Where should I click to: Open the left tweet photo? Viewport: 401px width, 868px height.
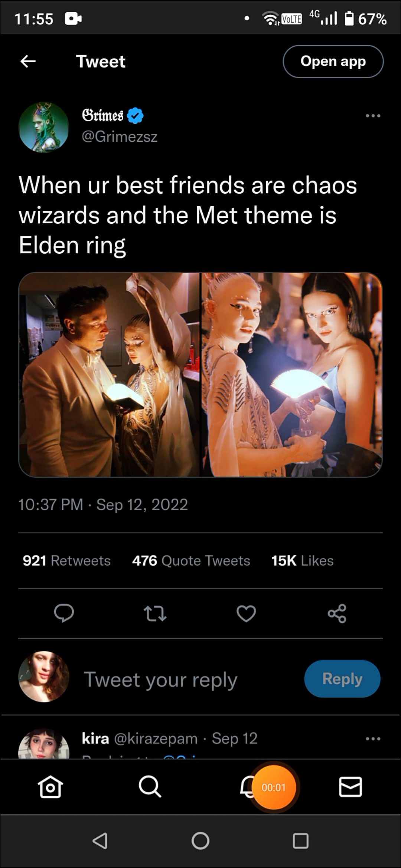click(109, 375)
